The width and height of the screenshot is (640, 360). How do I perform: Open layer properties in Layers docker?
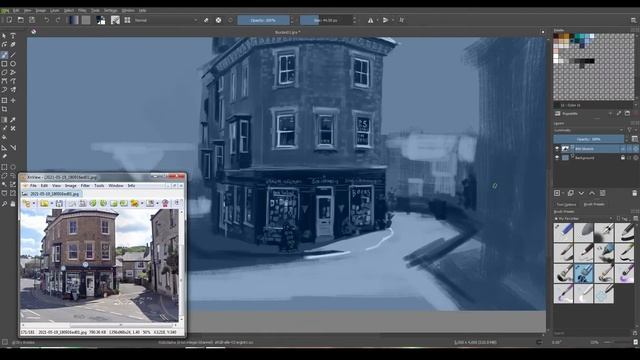[x=602, y=193]
